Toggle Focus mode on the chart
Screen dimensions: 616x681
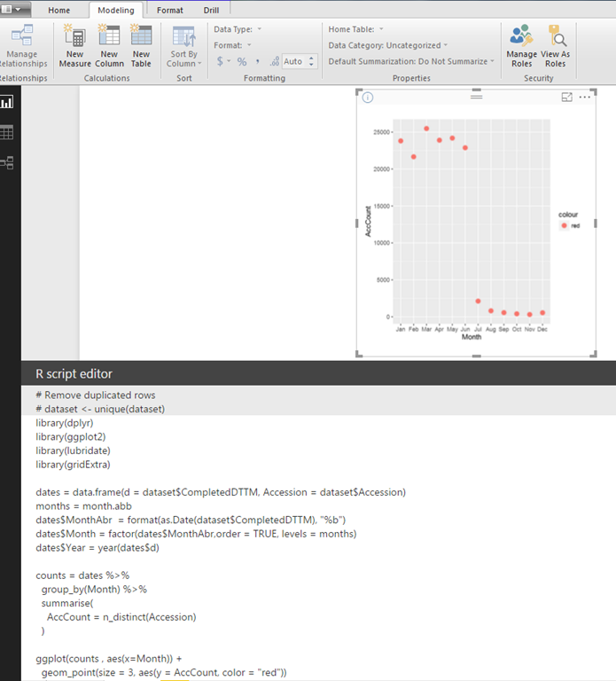coord(567,98)
